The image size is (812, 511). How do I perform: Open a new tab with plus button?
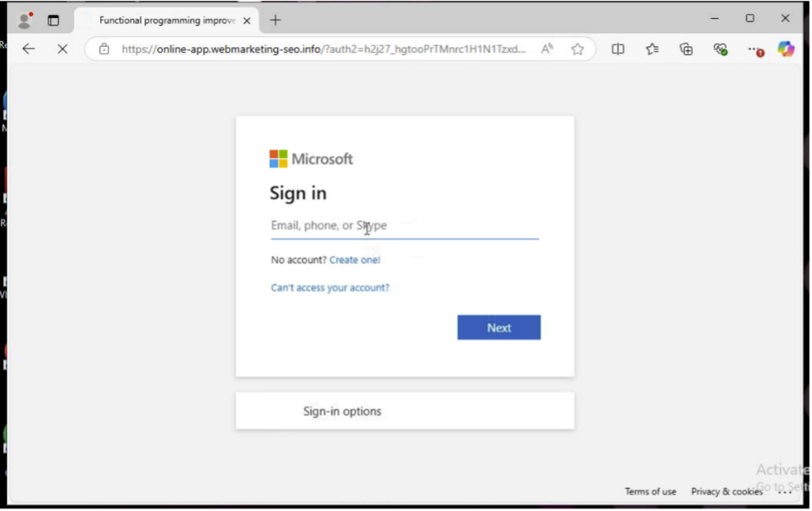click(x=275, y=21)
